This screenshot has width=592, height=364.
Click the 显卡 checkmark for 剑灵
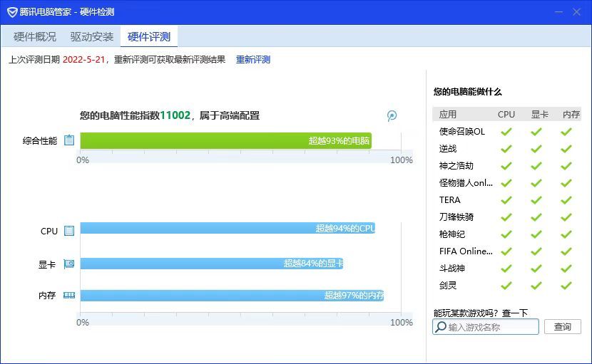[536, 286]
